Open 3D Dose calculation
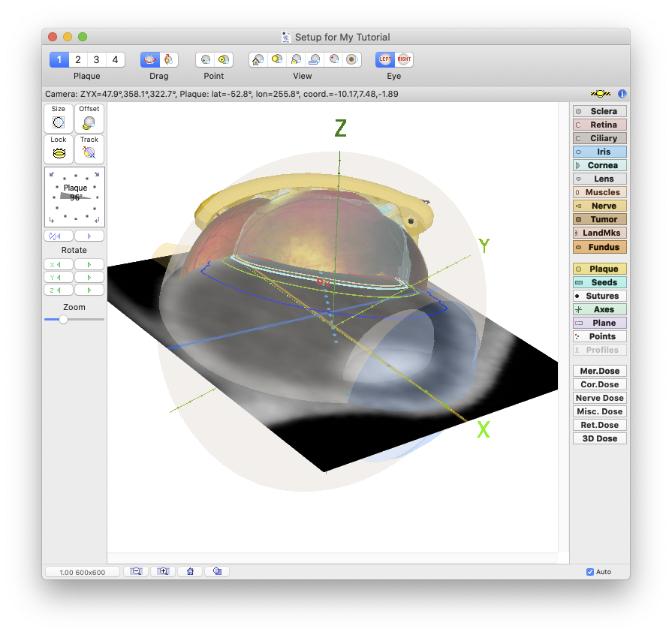The height and width of the screenshot is (635, 672). (x=600, y=438)
